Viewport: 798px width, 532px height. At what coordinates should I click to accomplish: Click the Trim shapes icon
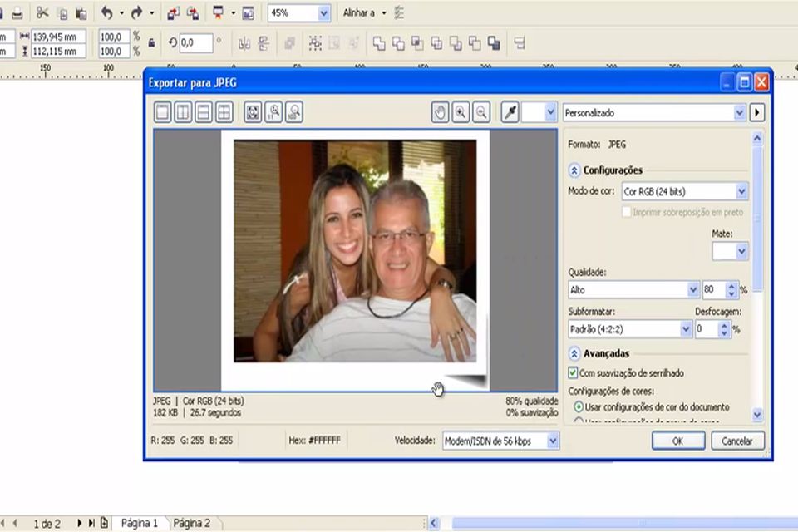coord(398,44)
